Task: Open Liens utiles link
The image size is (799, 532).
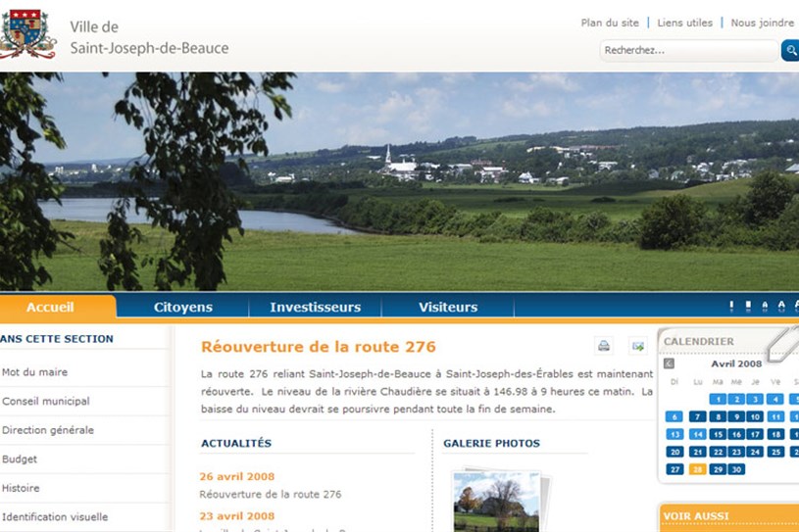Action: tap(685, 23)
